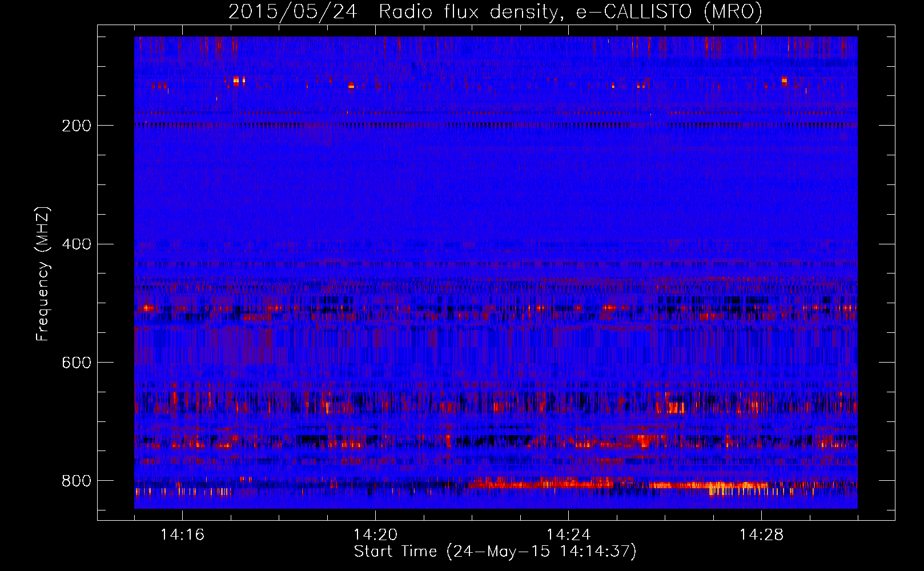Click the 'Frequency (MHZ)' axis label
Screen dimensions: 924x571
coord(43,274)
